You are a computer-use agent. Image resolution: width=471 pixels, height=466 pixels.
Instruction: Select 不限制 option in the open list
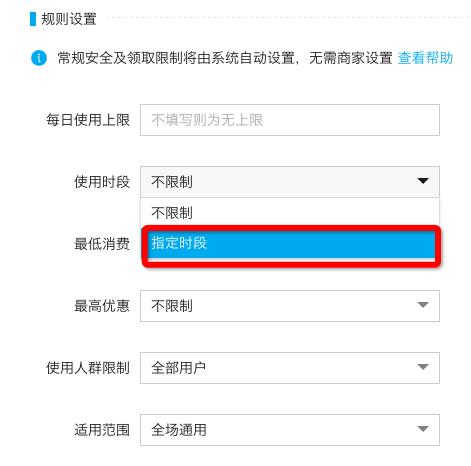(290, 213)
